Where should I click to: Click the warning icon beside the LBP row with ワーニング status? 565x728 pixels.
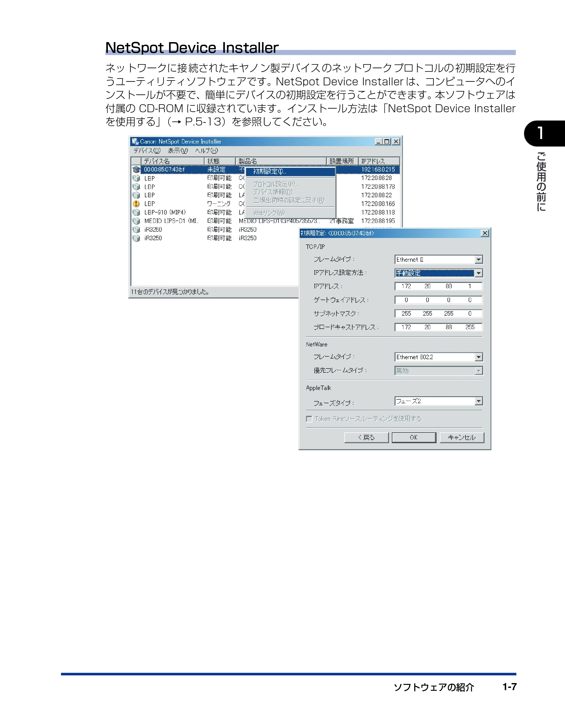pos(136,204)
